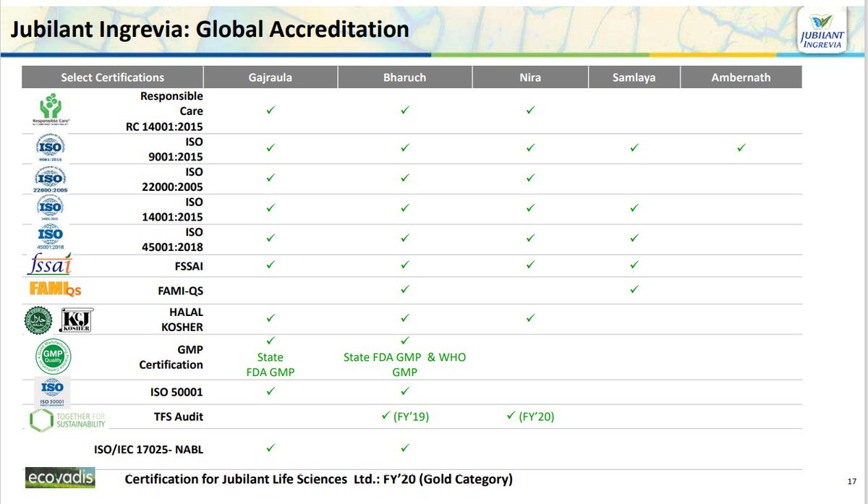Viewport: 868px width, 504px height.
Task: Select the FSSAI checkmark under Samlaya
Action: coord(634,265)
